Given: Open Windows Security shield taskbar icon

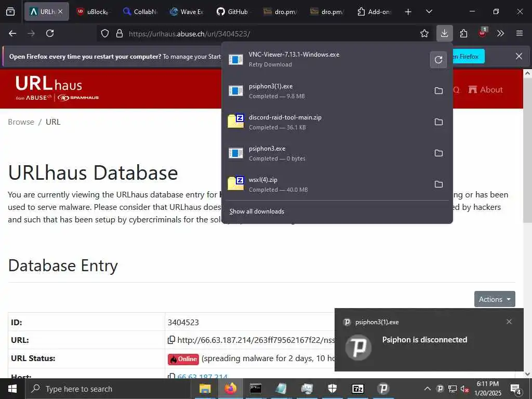Looking at the screenshot, I should click(332, 389).
